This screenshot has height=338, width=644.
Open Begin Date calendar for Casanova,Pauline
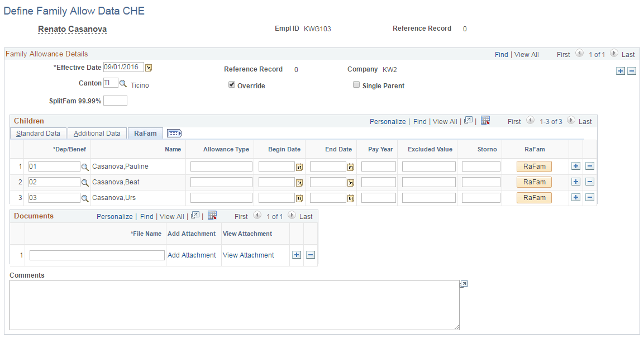[298, 166]
